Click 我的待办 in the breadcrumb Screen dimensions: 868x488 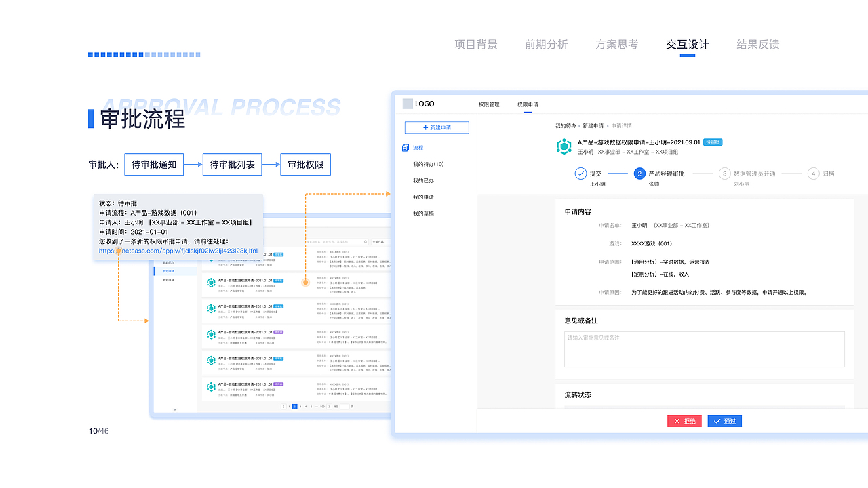[566, 126]
